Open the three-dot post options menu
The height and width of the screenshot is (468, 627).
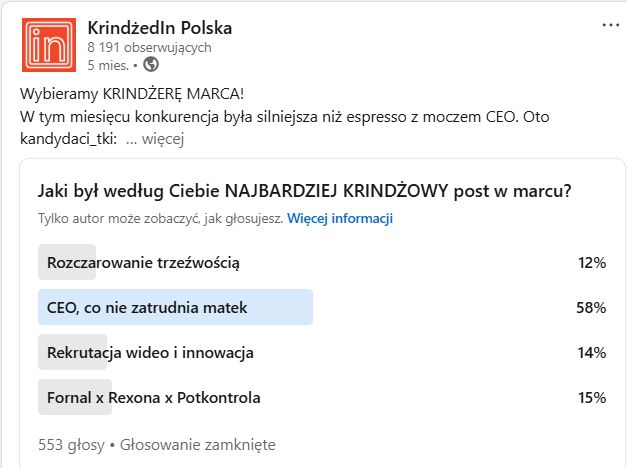pyautogui.click(x=610, y=25)
